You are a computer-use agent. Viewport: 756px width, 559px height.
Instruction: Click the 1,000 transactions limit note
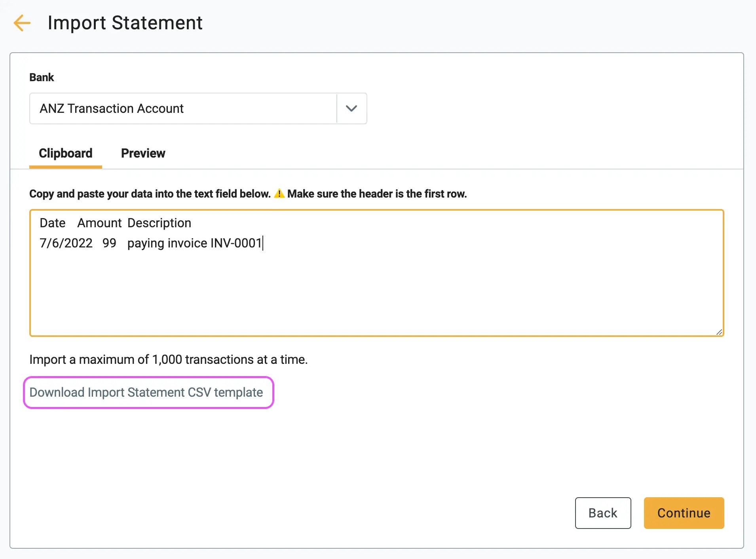click(168, 359)
